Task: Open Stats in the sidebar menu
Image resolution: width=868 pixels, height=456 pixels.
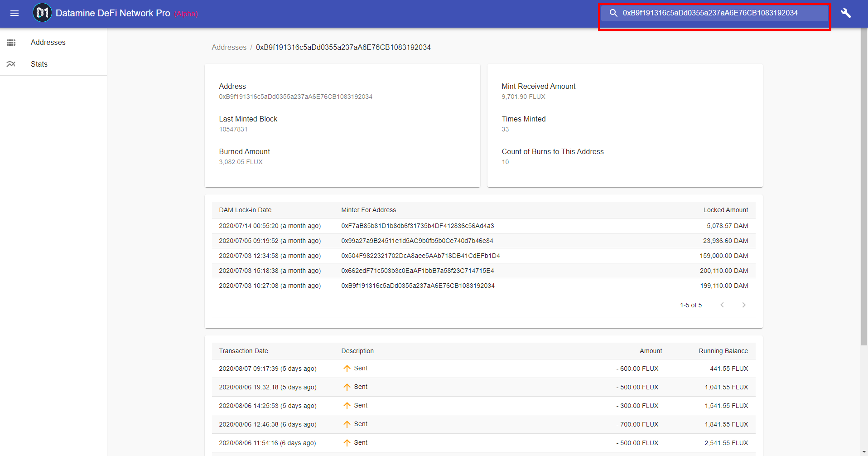Action: (x=39, y=64)
